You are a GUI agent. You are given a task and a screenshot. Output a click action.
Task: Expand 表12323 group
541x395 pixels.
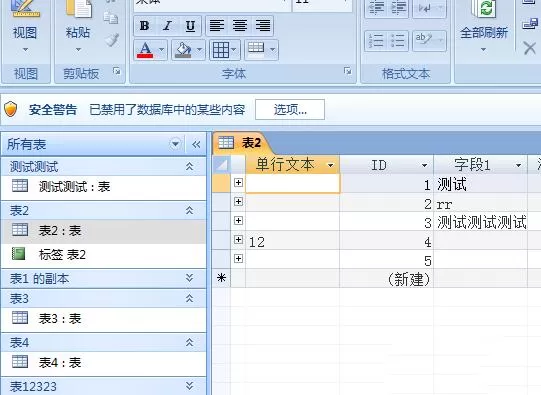tap(189, 386)
